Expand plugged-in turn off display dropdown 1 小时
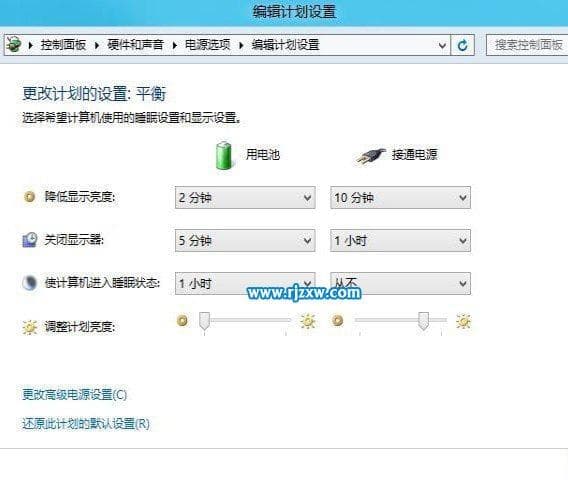The width and height of the screenshot is (568, 483). click(400, 241)
